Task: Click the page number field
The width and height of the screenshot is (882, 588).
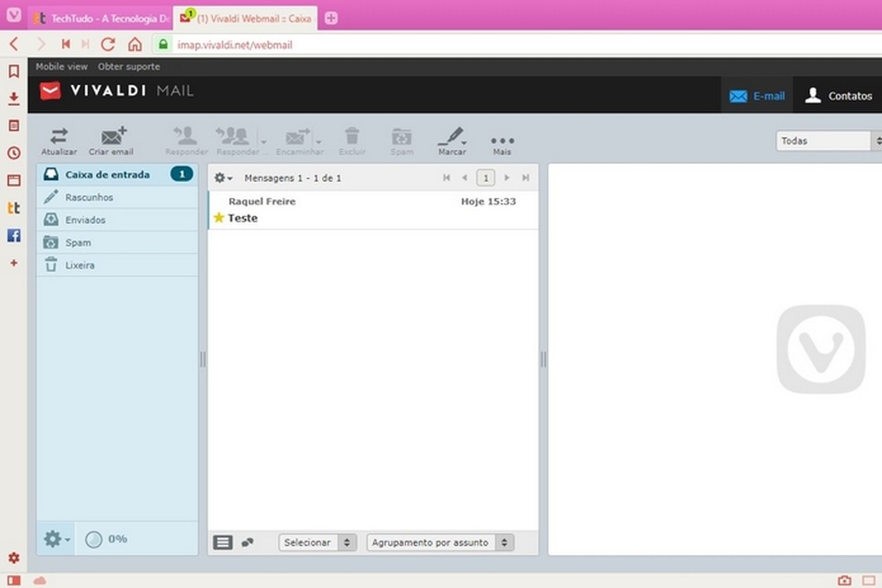Action: (x=486, y=177)
